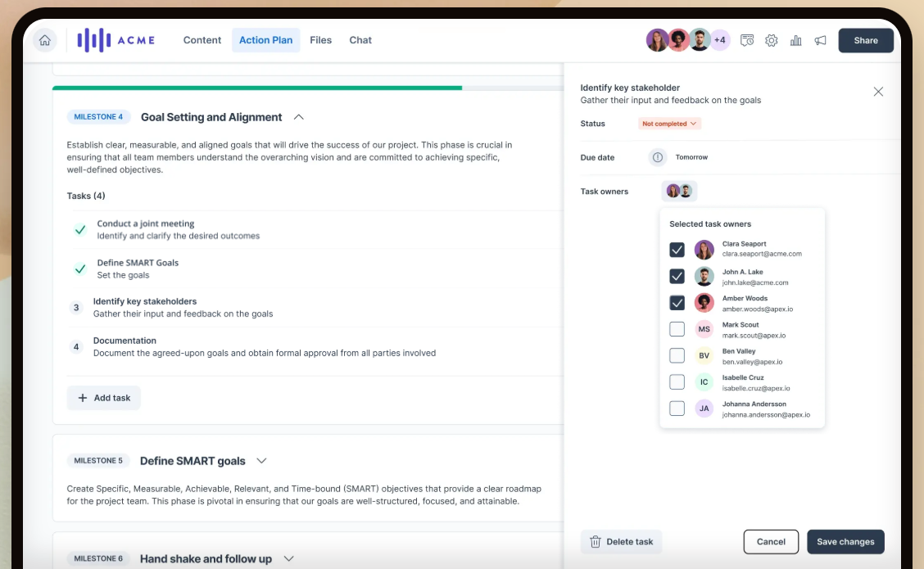The width and height of the screenshot is (924, 569).
Task: Click the first member avatar in header
Action: [x=656, y=40]
